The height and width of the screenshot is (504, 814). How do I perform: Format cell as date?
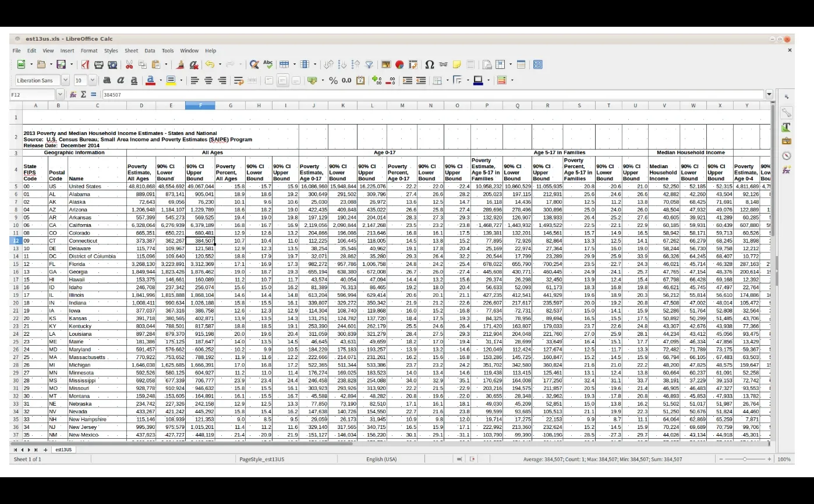360,80
